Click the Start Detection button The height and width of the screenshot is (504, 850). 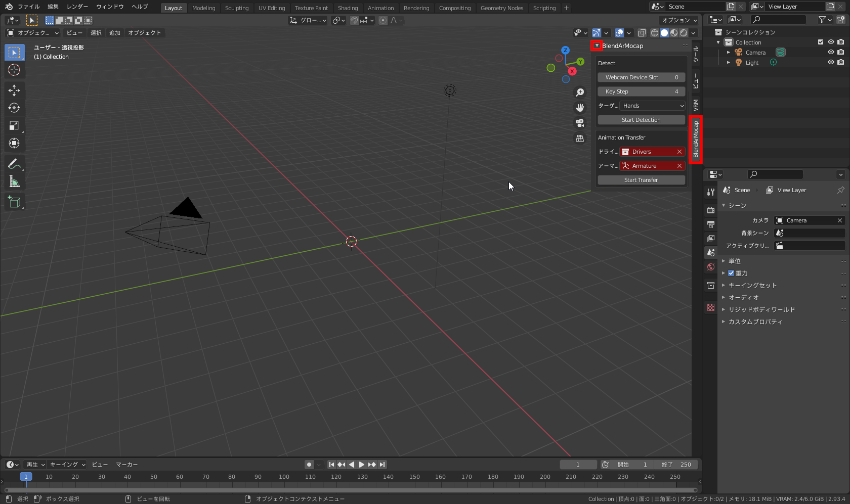coord(642,120)
